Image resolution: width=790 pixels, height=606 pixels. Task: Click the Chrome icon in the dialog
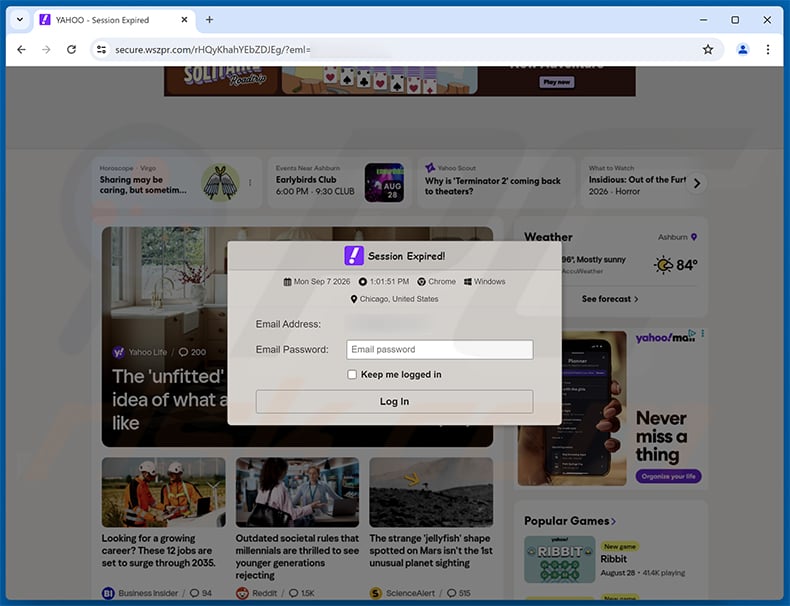click(x=421, y=282)
